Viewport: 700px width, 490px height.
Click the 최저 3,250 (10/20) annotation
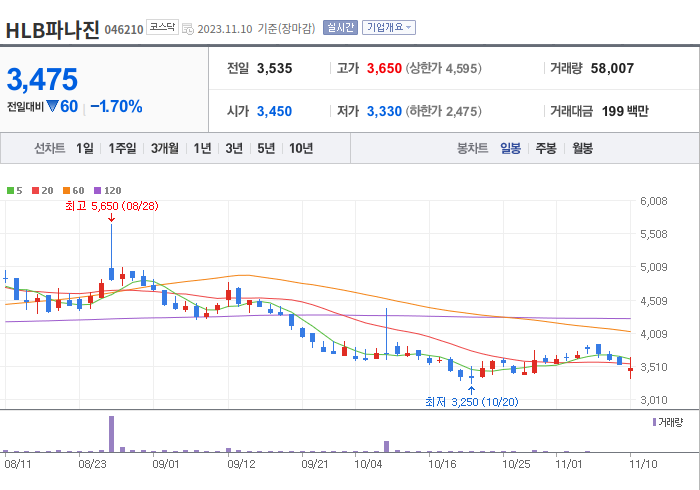click(x=471, y=402)
